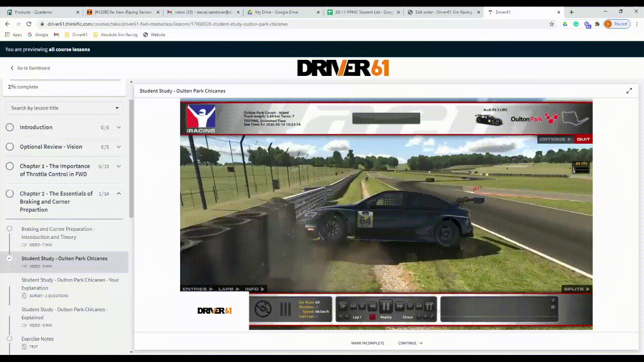The width and height of the screenshot is (644, 362).
Task: Click the checkmark beside Student Study lesson
Action: 9,258
